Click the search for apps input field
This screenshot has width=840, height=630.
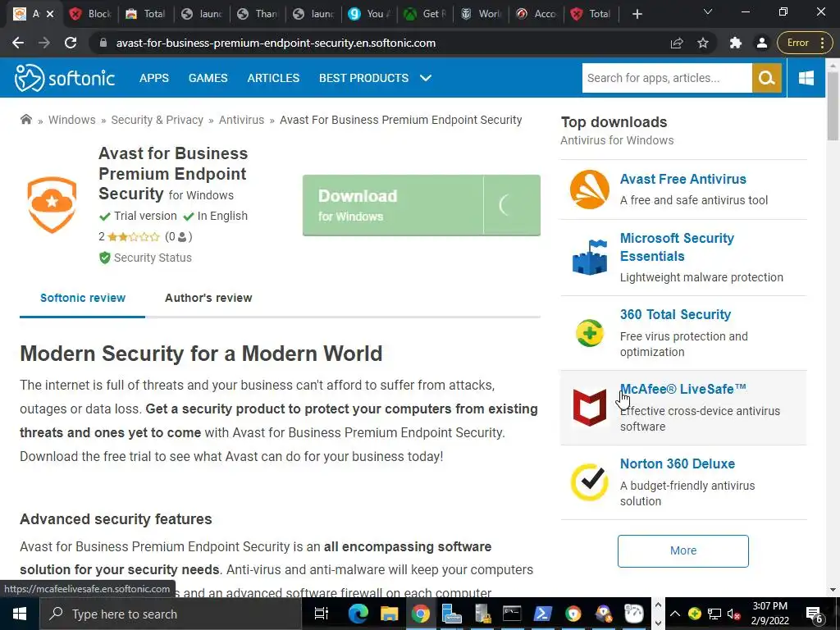coord(667,78)
